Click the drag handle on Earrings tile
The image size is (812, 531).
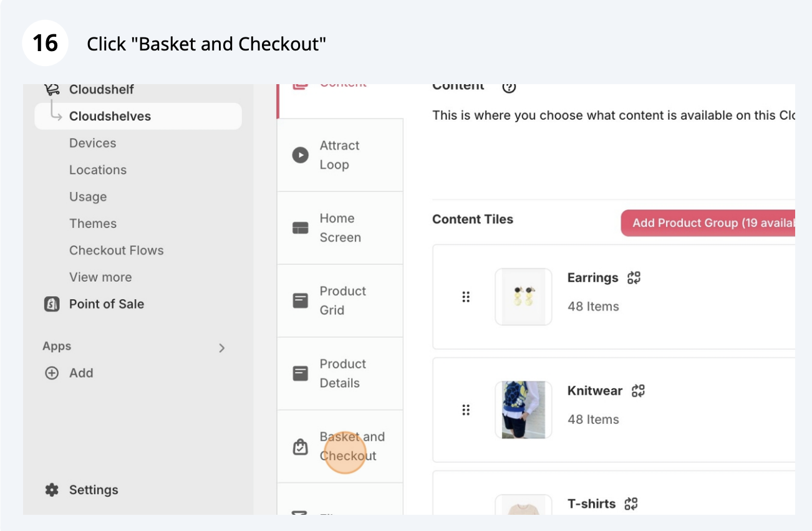(466, 297)
